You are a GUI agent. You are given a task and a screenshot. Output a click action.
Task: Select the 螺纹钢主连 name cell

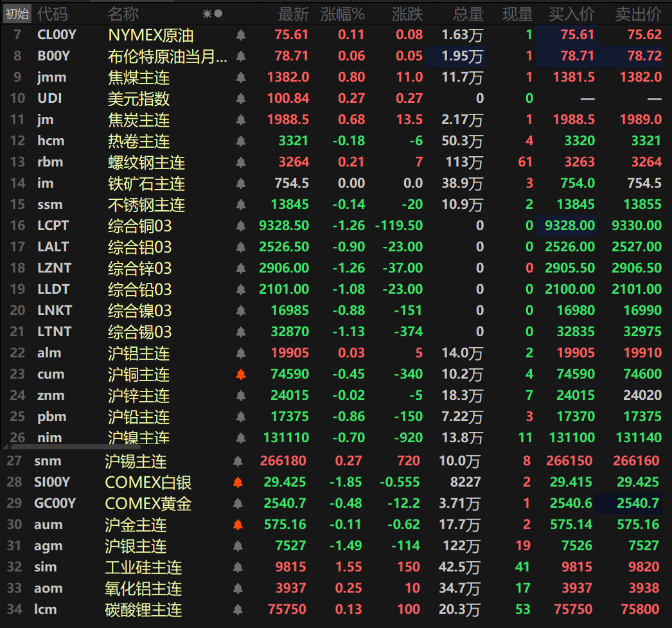[146, 162]
